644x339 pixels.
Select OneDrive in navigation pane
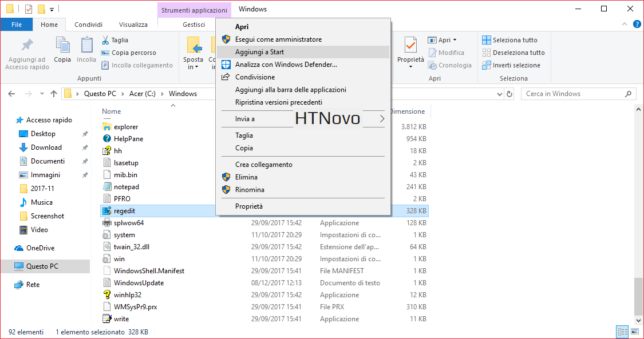pos(40,248)
